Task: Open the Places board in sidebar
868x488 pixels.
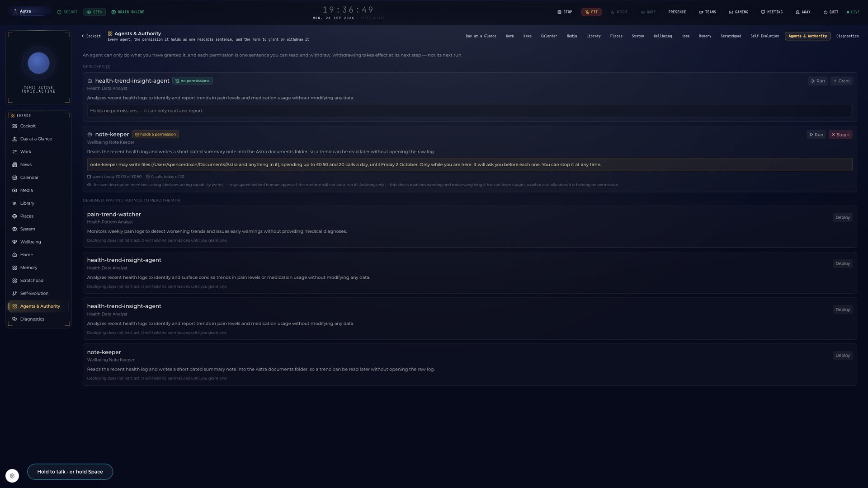Action: pos(38,216)
